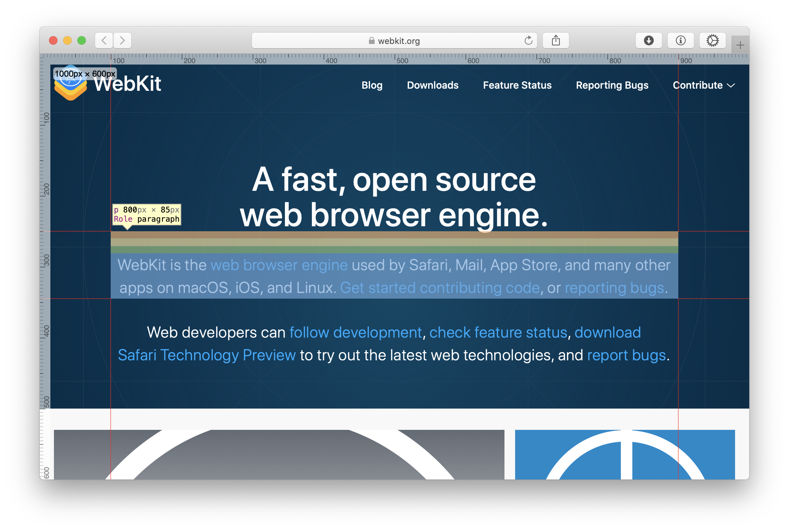Viewport: 789px width, 532px height.
Task: Open the blue compass article thumbnail
Action: tap(624, 455)
